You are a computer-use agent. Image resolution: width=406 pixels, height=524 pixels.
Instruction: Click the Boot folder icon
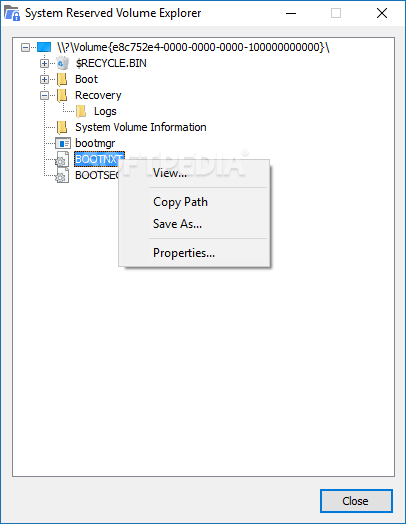[62, 79]
